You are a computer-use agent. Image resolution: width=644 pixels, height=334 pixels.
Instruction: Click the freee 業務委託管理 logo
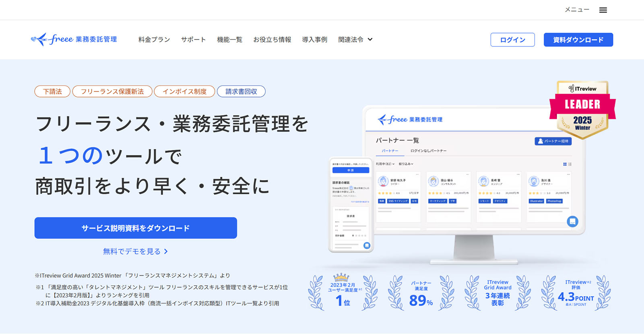coord(74,39)
